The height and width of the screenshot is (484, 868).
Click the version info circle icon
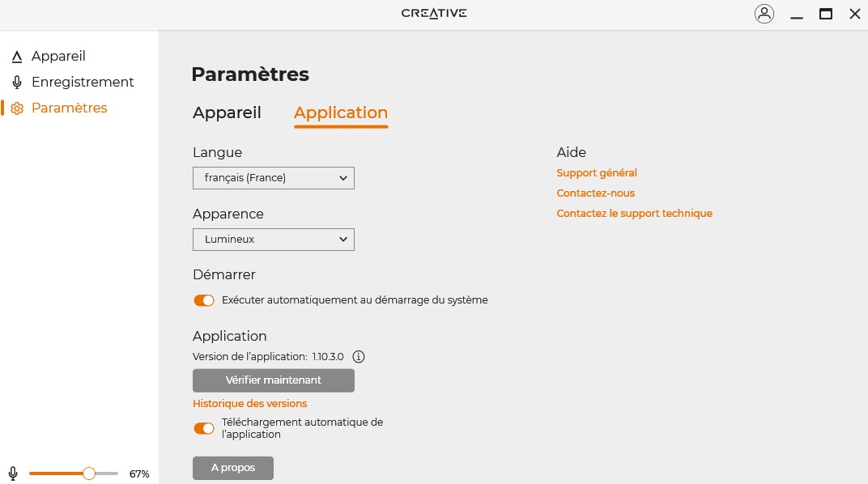[x=360, y=356]
